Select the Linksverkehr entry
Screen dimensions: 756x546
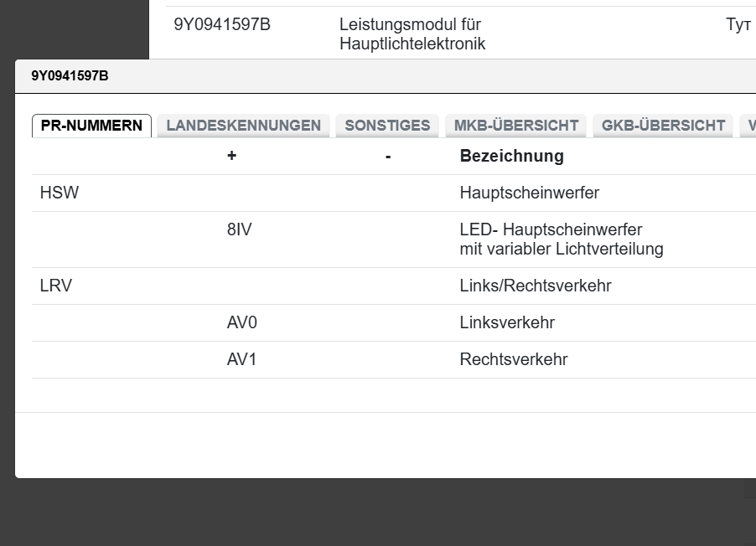pos(507,323)
